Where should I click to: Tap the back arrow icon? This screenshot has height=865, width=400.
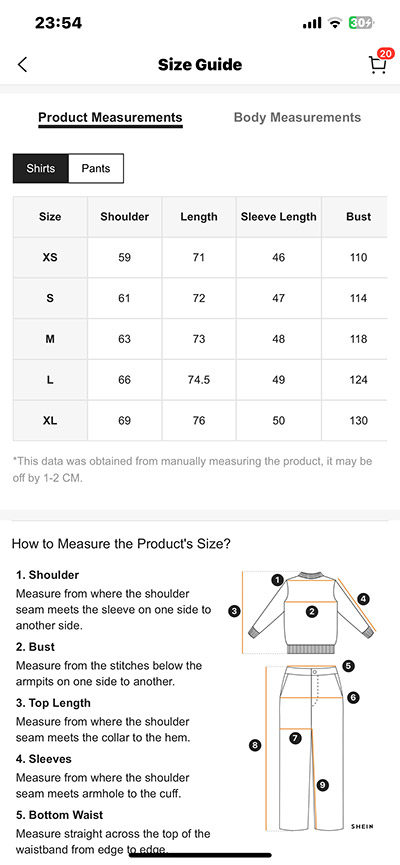[x=22, y=65]
